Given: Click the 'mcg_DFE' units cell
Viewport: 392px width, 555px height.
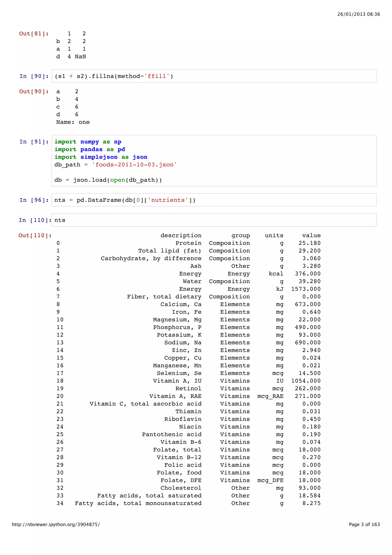Looking at the screenshot, I should point(270,480).
